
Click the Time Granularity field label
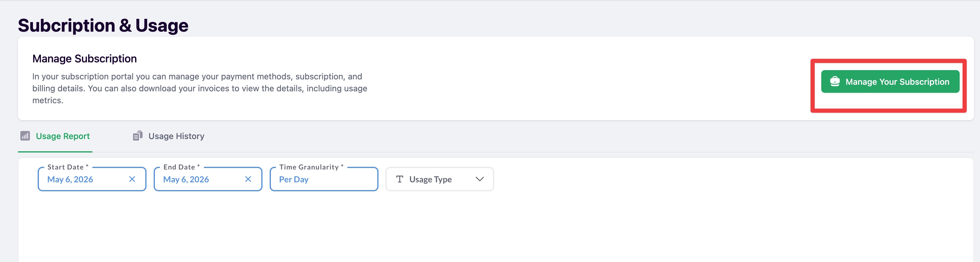311,167
